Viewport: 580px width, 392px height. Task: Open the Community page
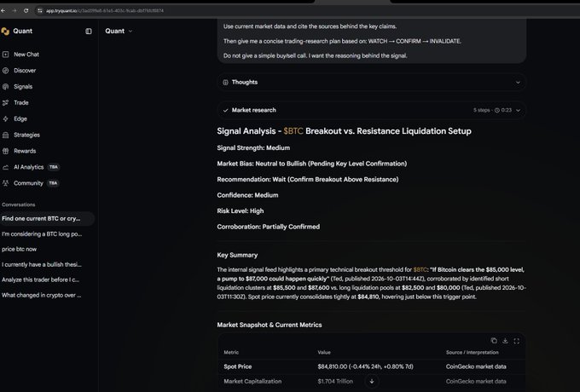pyautogui.click(x=28, y=183)
